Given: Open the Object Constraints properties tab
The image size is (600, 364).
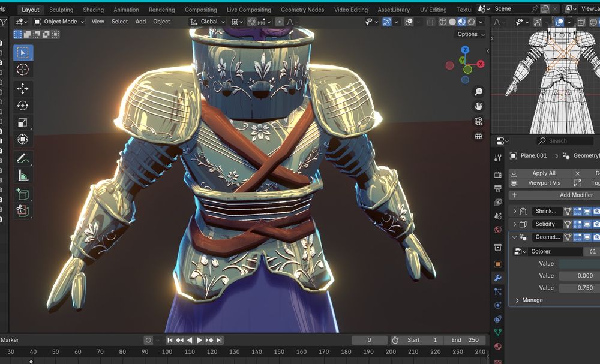Looking at the screenshot, I should point(498,319).
